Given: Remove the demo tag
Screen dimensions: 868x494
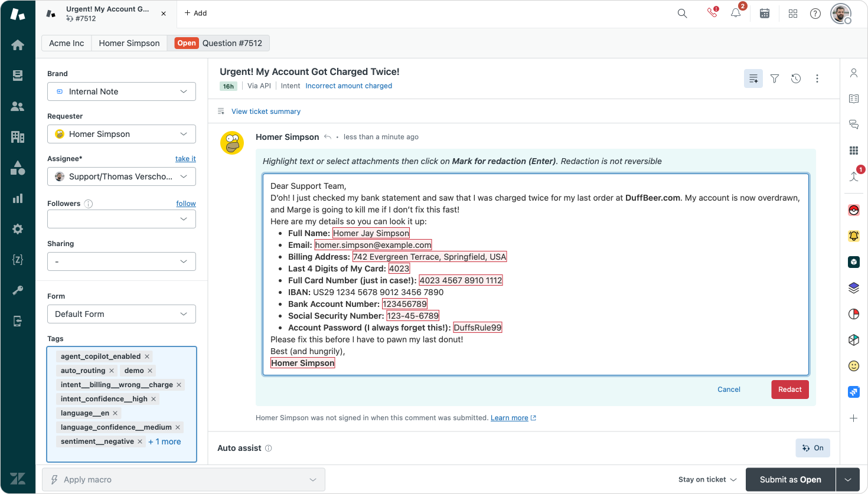Looking at the screenshot, I should tap(150, 371).
